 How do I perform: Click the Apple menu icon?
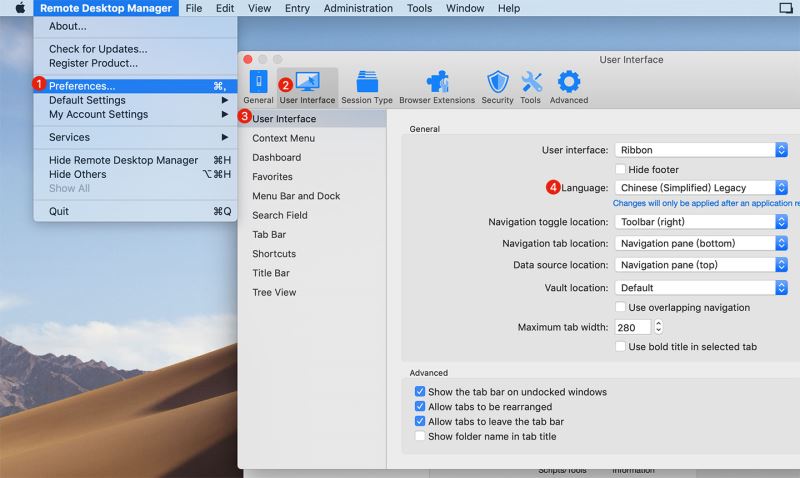20,8
